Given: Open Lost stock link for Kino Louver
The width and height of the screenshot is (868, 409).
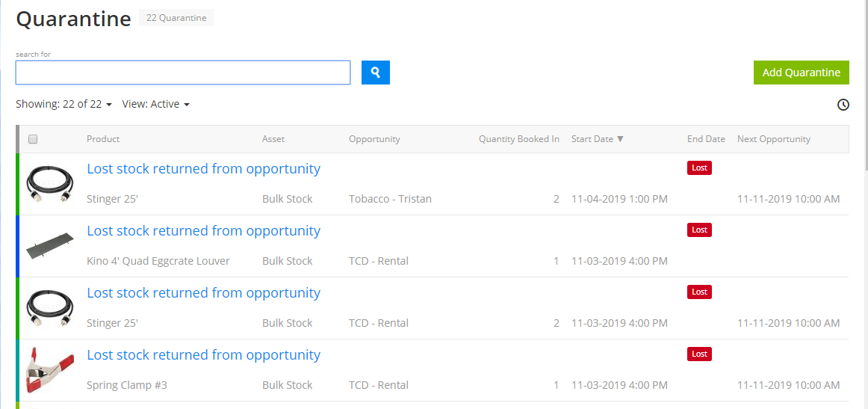Looking at the screenshot, I should click(203, 231).
